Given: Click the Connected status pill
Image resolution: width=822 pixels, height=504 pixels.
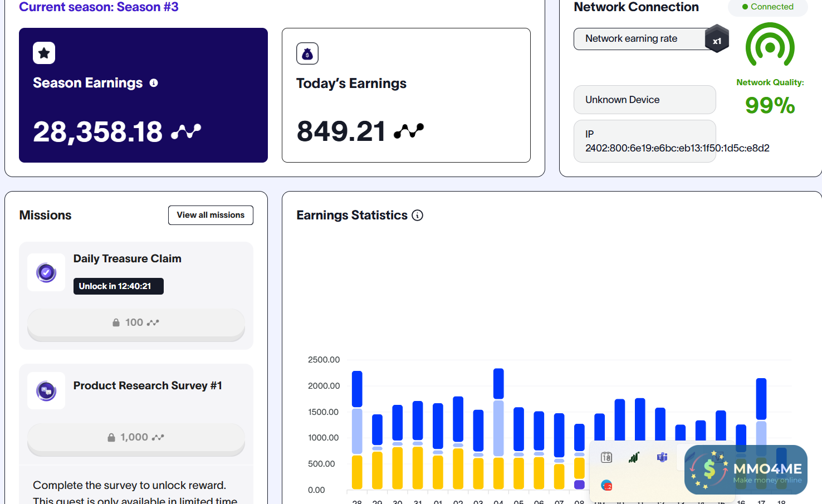Looking at the screenshot, I should [x=767, y=7].
